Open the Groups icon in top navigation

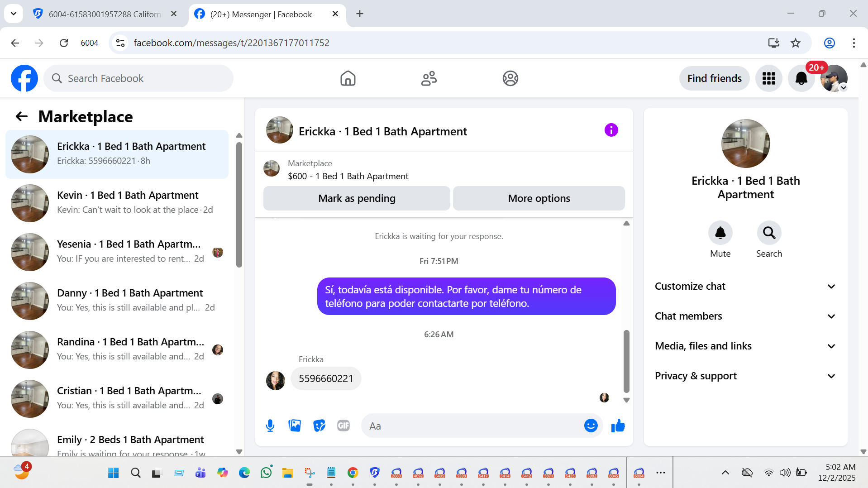pos(510,78)
